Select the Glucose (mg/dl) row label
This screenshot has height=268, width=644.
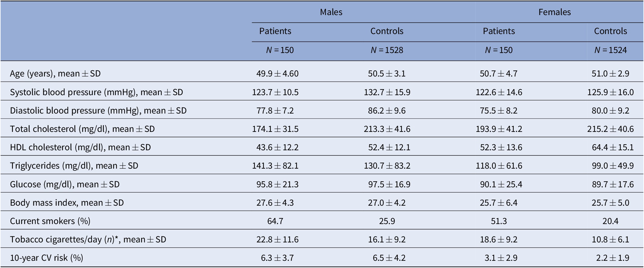point(65,184)
